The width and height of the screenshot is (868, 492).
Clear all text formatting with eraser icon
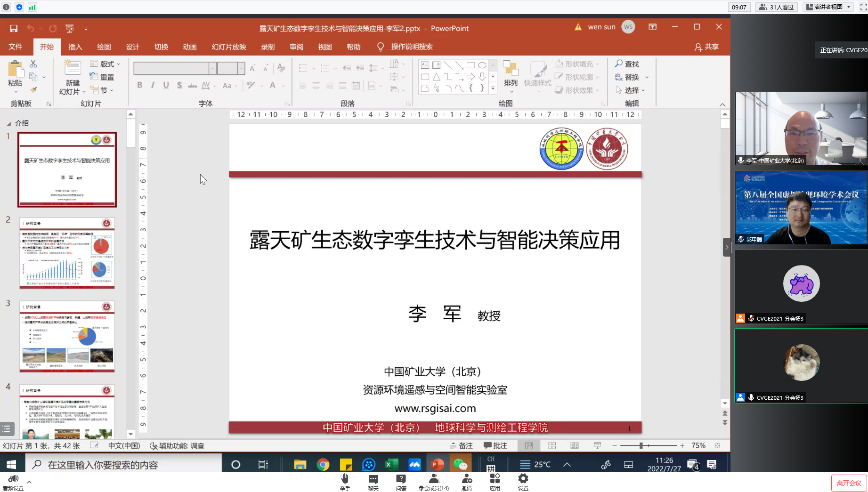tap(281, 68)
